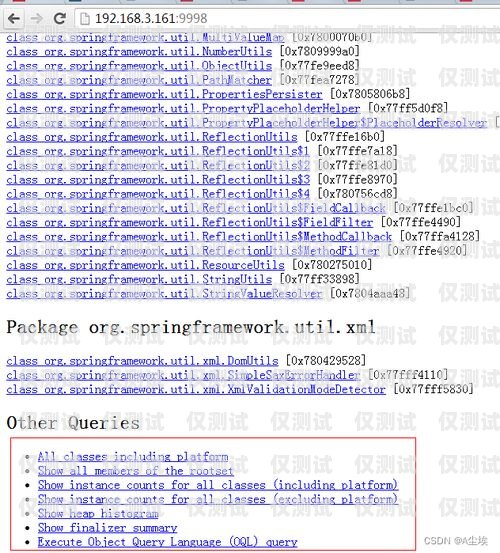Image resolution: width=500 pixels, height=553 pixels.
Task: Open the xml.DomUtils class link
Action: click(x=142, y=361)
